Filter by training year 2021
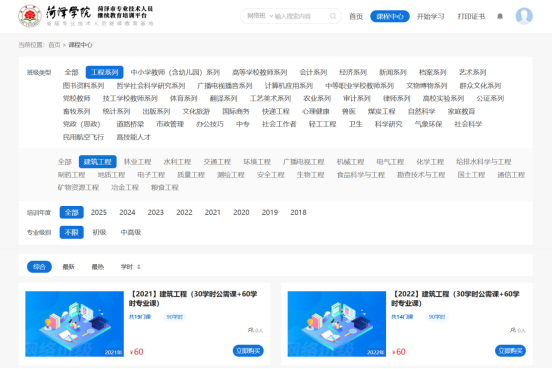 point(213,212)
